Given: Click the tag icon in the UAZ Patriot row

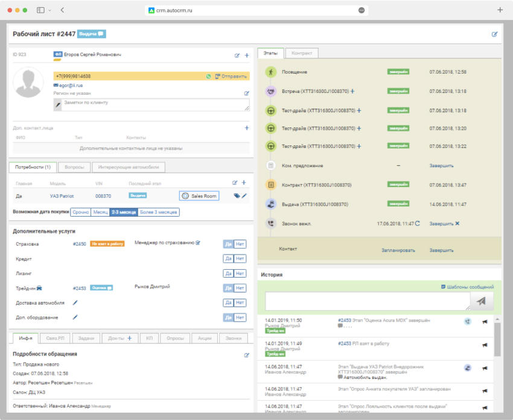Looking at the screenshot, I should [237, 196].
